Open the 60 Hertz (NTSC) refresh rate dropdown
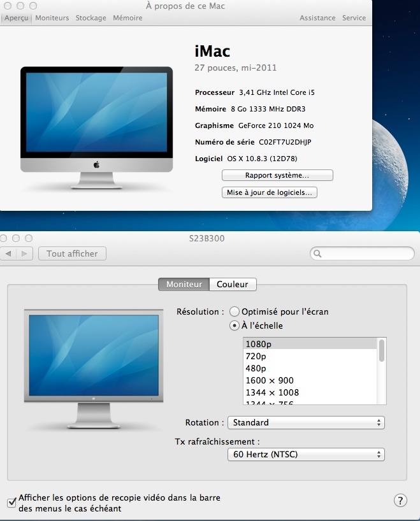Viewport: 420px width, 521px height. click(x=306, y=455)
